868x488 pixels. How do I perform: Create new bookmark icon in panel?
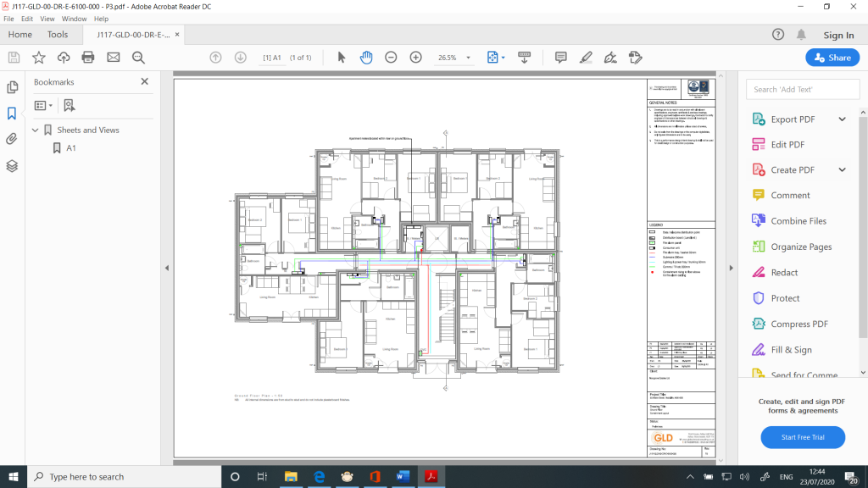pos(70,105)
